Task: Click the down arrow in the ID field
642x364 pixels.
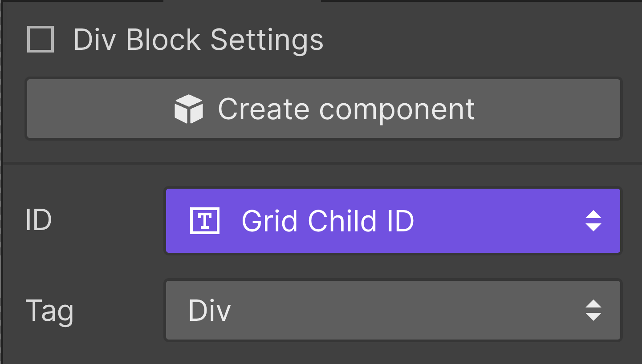Action: (593, 227)
